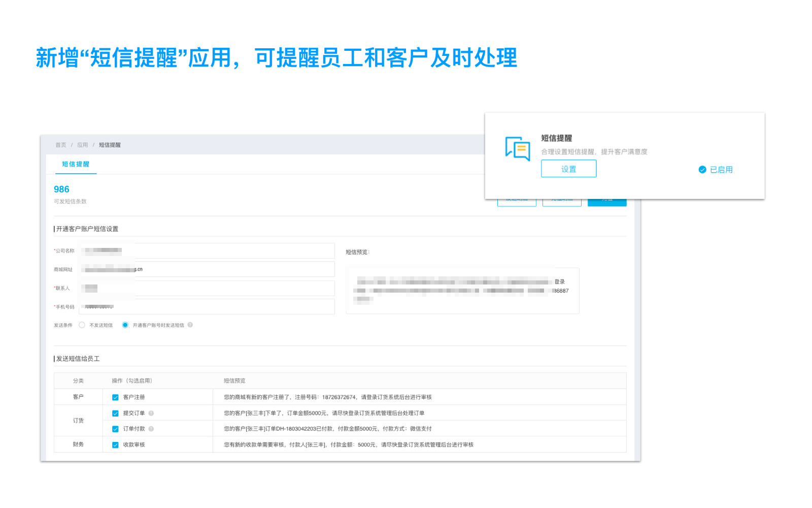This screenshot has width=812, height=508.
Task: Open 应用 breadcrumb link
Action: (82, 145)
